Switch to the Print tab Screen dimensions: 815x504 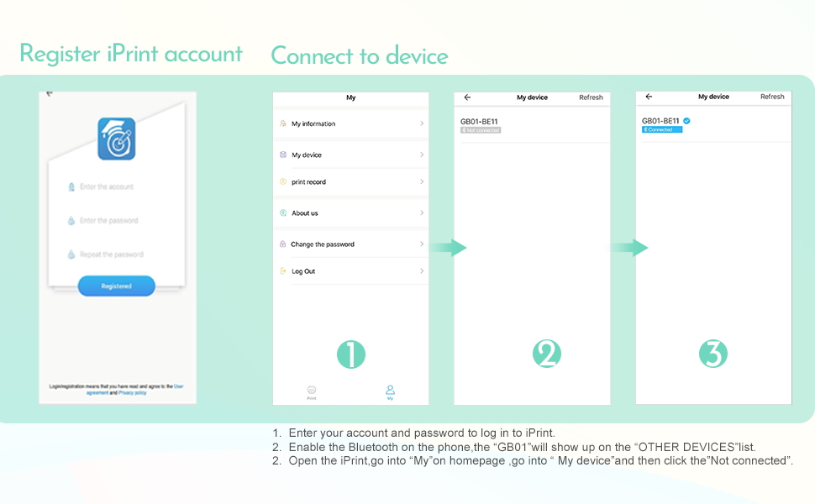click(312, 391)
